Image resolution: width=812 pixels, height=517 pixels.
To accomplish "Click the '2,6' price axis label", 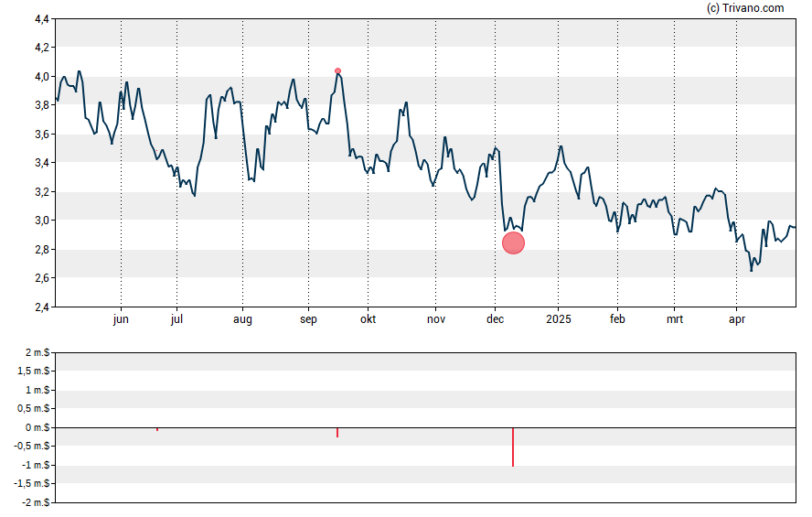I will (42, 277).
